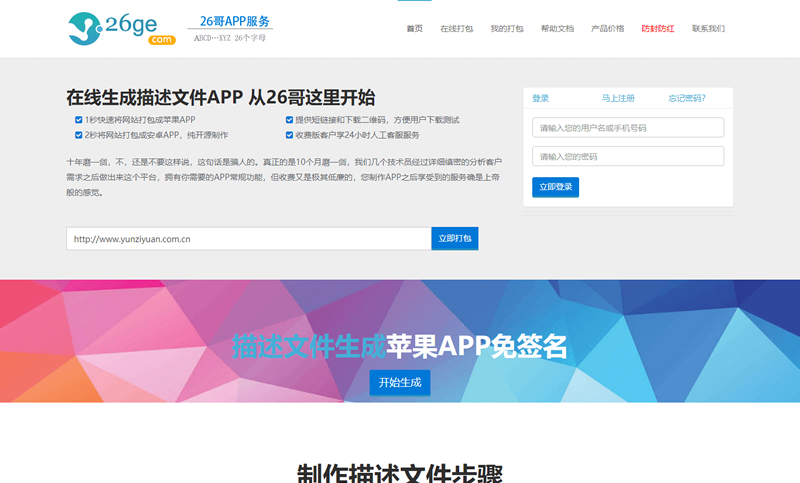Focus the username or phone number field
The image size is (800, 483).
pyautogui.click(x=628, y=128)
